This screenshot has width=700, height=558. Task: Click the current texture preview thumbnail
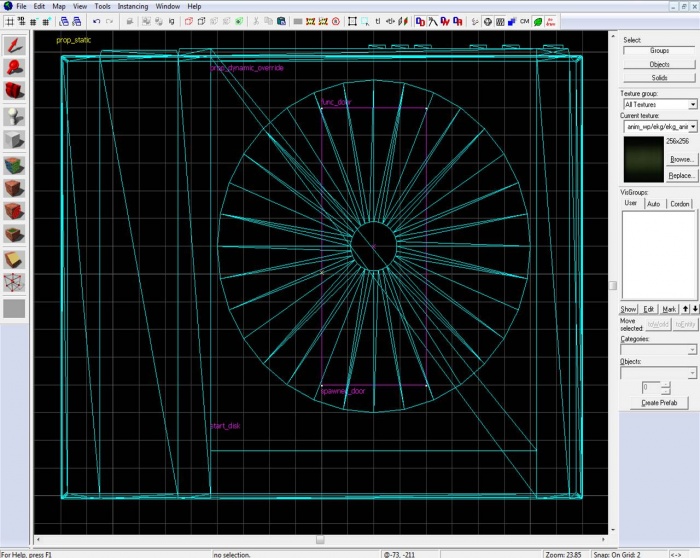(x=641, y=158)
